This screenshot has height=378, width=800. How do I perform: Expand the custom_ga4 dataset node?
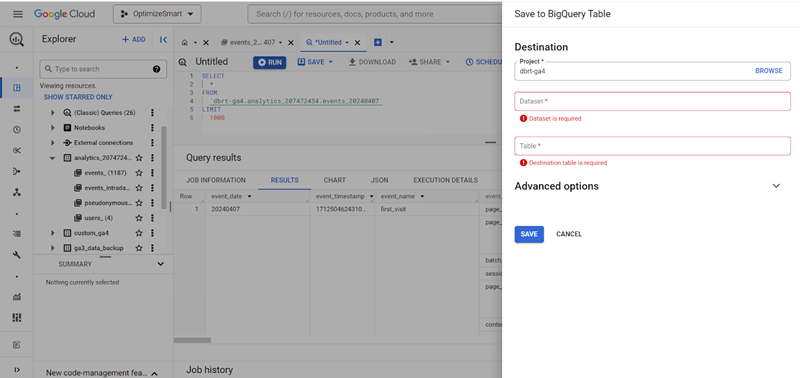(53, 233)
